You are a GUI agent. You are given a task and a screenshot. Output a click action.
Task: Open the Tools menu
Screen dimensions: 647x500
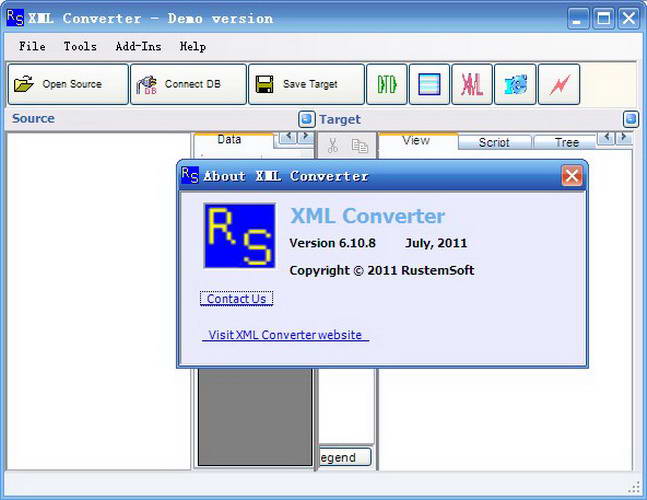point(80,46)
